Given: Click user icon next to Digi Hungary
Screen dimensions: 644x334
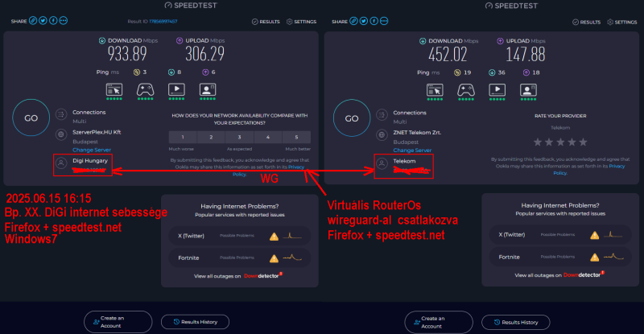Looking at the screenshot, I should coord(61,163).
